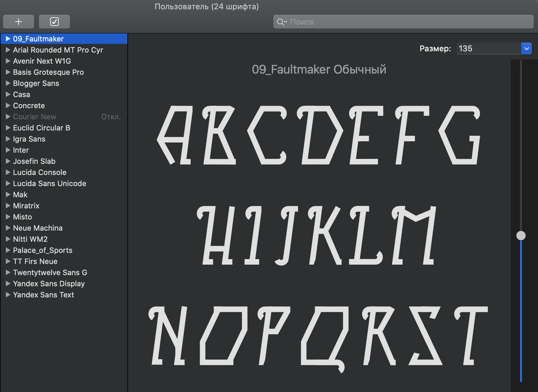The width and height of the screenshot is (538, 392).
Task: Open the Размер size dropdown arrow
Action: click(x=527, y=49)
